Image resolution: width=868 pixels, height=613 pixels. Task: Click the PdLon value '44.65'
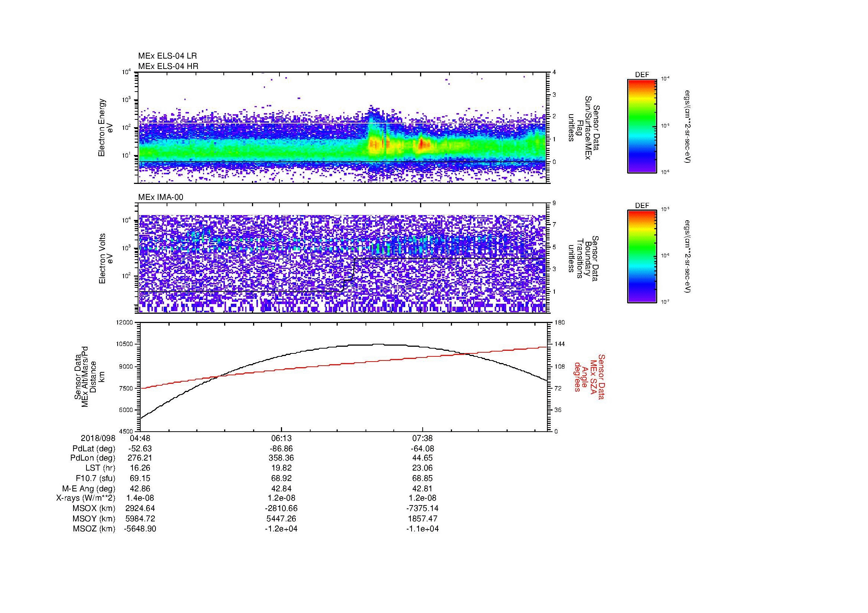pyautogui.click(x=422, y=458)
